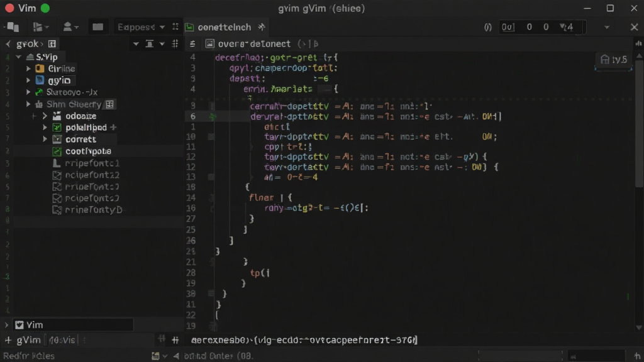Toggle fold marker on line 30
This screenshot has width=644, height=362.
pos(211,293)
